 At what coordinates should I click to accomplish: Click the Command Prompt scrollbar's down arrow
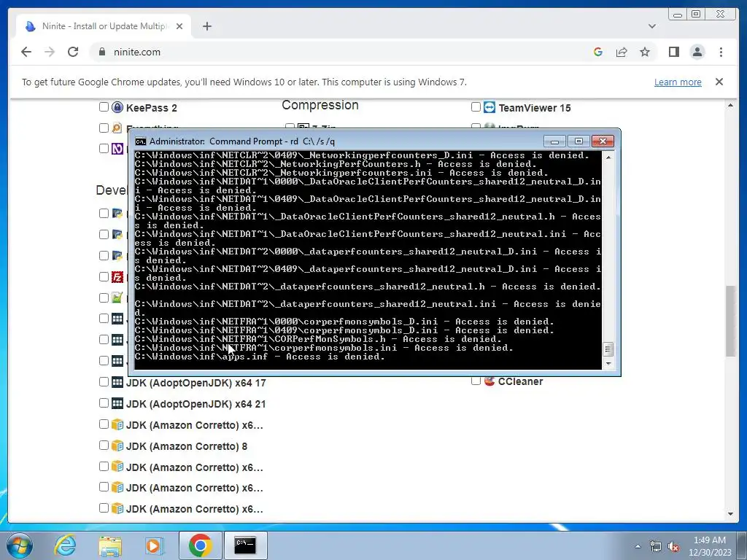tap(608, 364)
